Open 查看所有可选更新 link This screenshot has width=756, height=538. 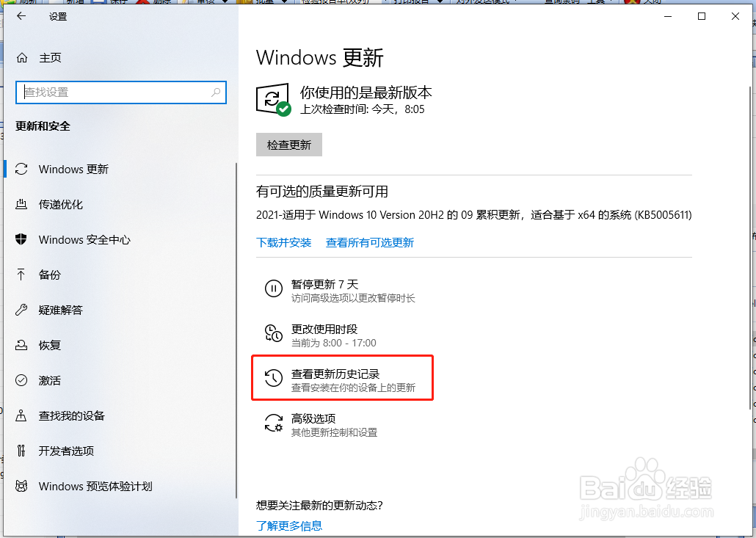coord(370,242)
